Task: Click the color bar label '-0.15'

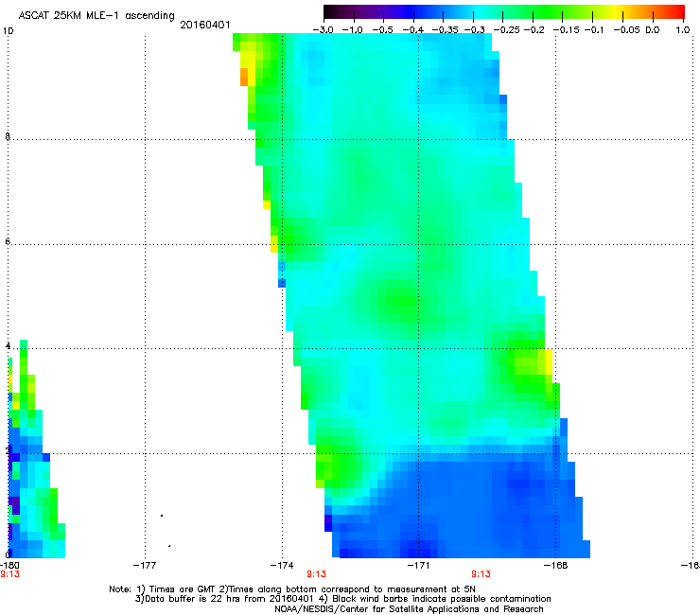Action: click(566, 30)
